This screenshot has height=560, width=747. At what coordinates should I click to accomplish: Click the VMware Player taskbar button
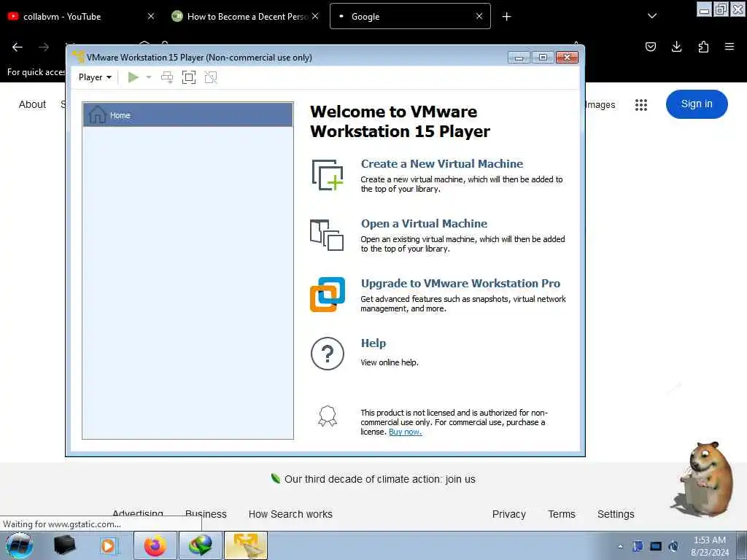tap(245, 545)
